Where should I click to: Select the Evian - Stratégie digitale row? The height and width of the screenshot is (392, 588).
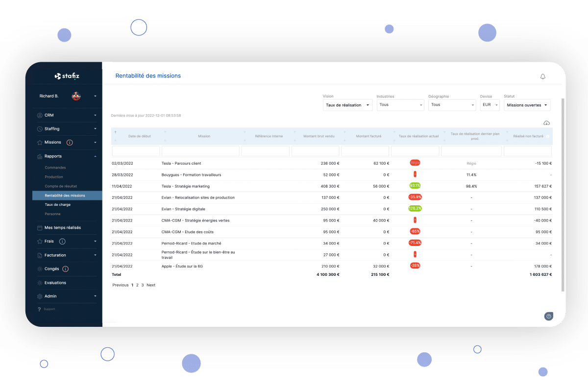click(332, 209)
